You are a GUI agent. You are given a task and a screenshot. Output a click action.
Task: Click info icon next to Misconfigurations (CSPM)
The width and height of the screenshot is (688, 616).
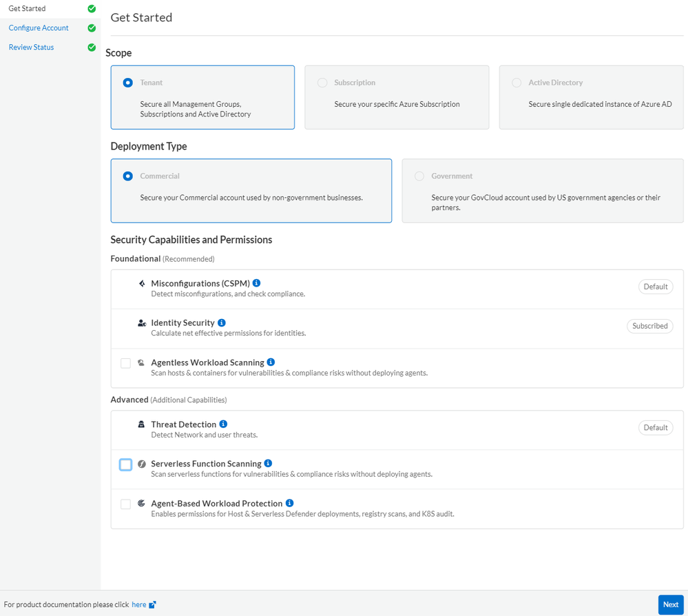coord(257,283)
